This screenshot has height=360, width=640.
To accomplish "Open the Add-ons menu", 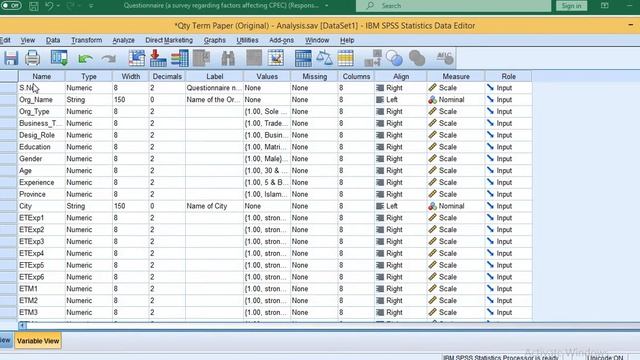I will (281, 40).
